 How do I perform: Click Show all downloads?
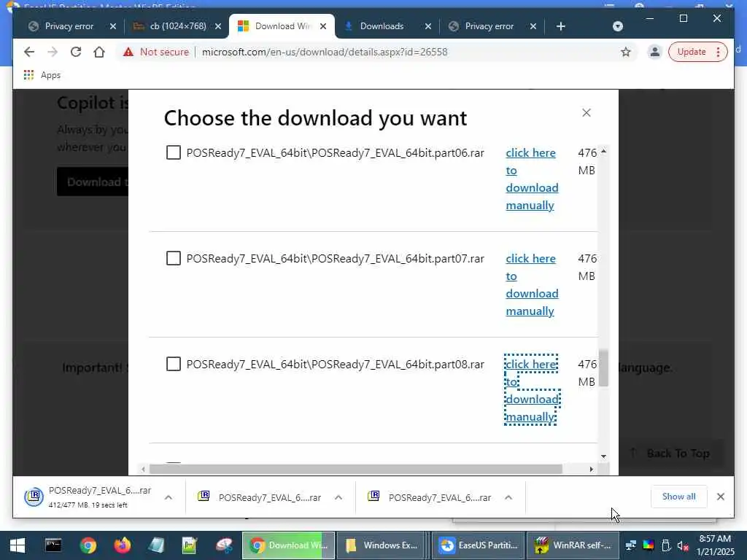(x=678, y=497)
